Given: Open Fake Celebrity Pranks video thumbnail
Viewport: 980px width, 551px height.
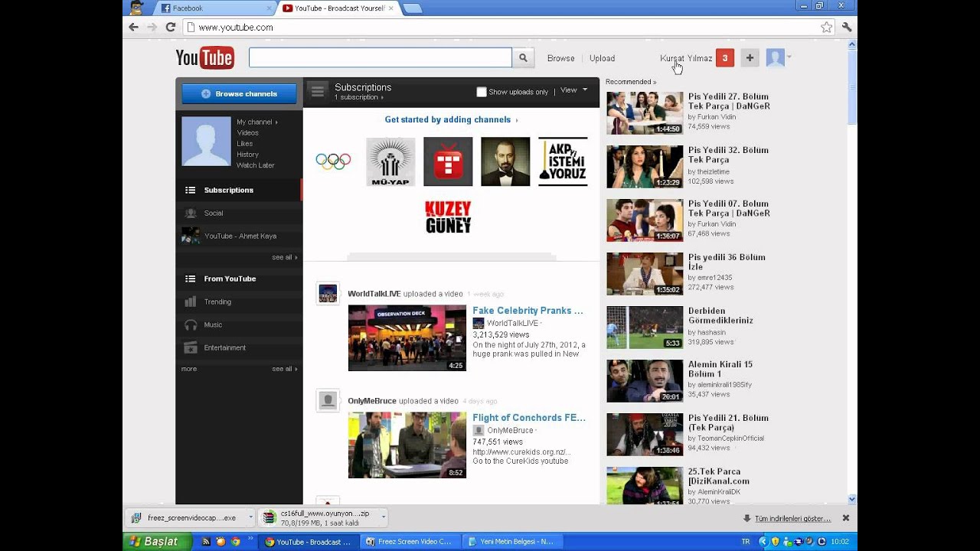Looking at the screenshot, I should pos(407,338).
